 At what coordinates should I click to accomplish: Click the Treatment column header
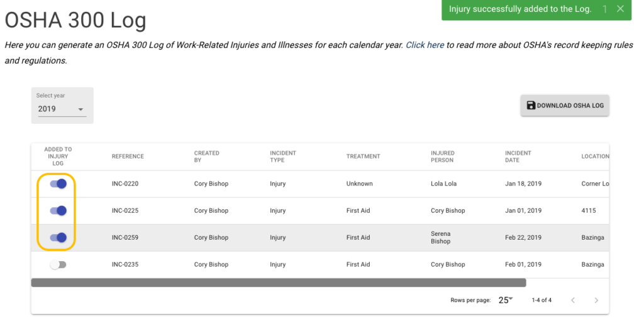click(363, 157)
